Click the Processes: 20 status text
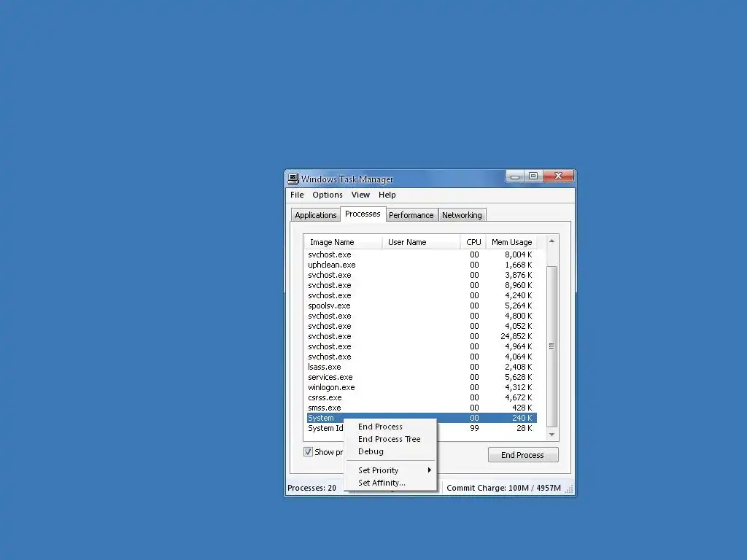The image size is (747, 560). click(311, 488)
